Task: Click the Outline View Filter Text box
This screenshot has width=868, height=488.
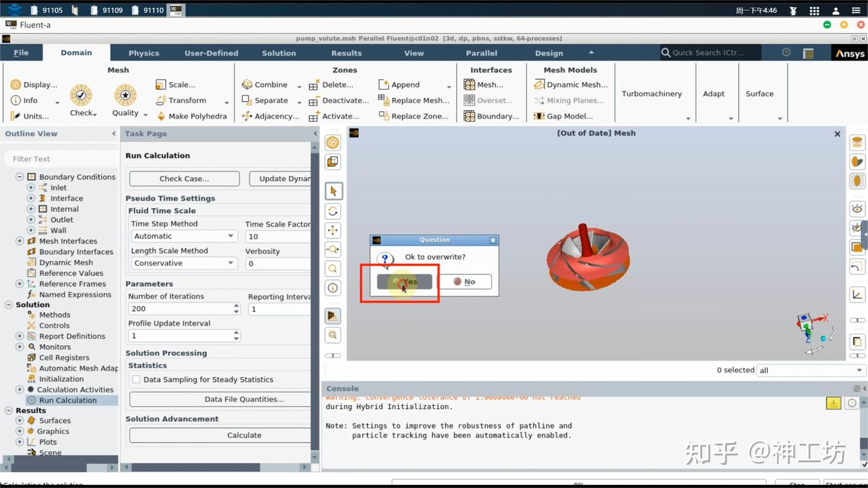Action: tap(60, 159)
